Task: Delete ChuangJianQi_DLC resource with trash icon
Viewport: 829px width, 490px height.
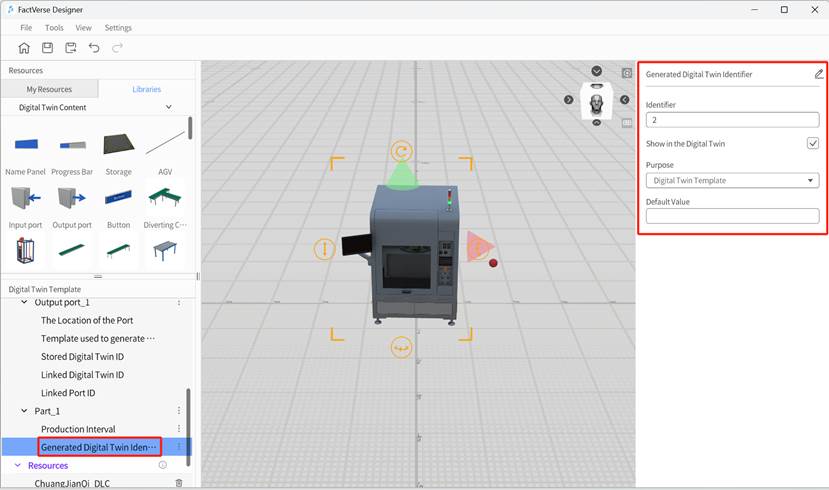Action: pyautogui.click(x=179, y=483)
